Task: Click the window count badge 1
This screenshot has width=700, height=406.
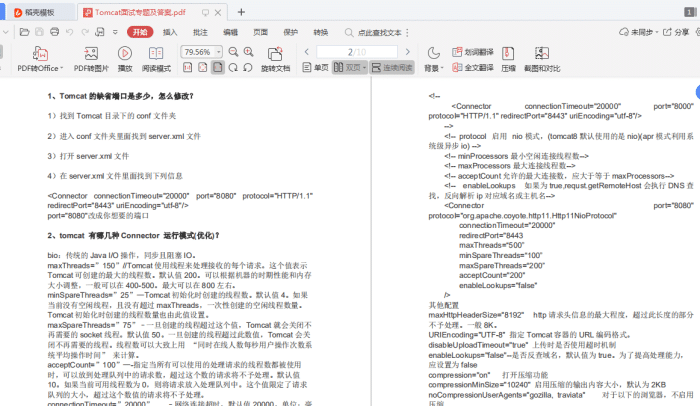Action: (x=689, y=12)
